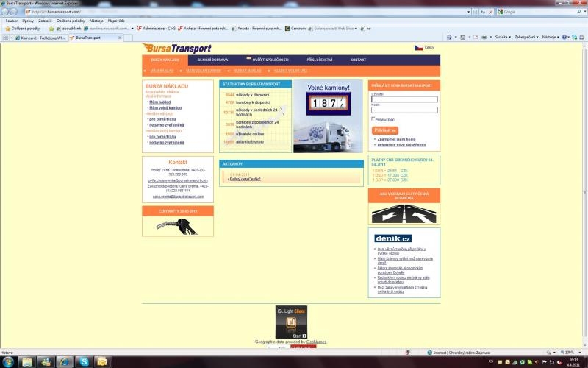Select the Kontakt navigation tab

pyautogui.click(x=358, y=60)
